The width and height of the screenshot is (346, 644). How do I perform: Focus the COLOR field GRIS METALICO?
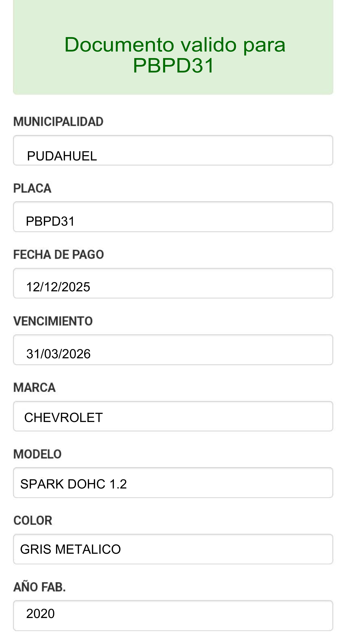pyautogui.click(x=173, y=549)
